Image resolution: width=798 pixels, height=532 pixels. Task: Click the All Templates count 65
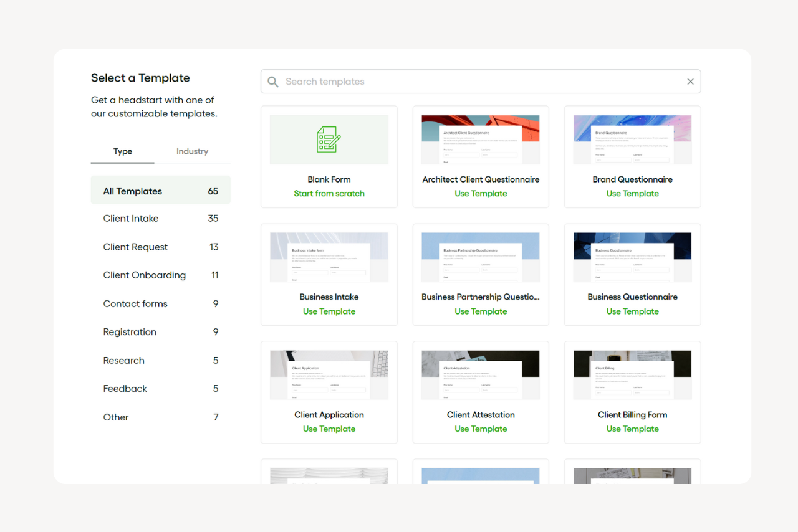[x=213, y=191]
